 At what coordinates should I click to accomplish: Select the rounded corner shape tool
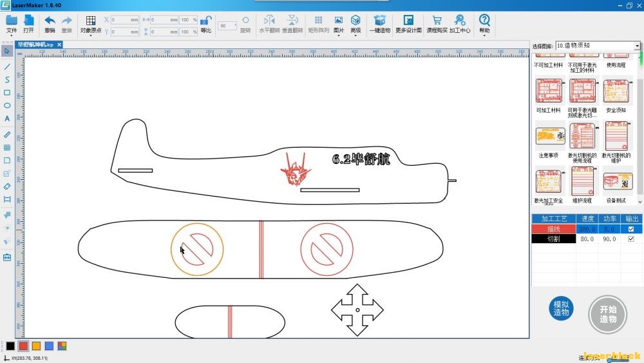click(x=7, y=161)
